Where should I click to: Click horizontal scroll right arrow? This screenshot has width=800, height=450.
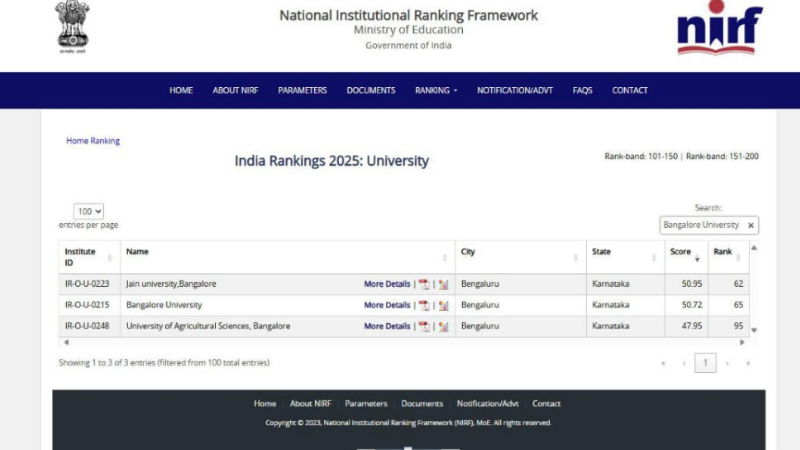742,342
